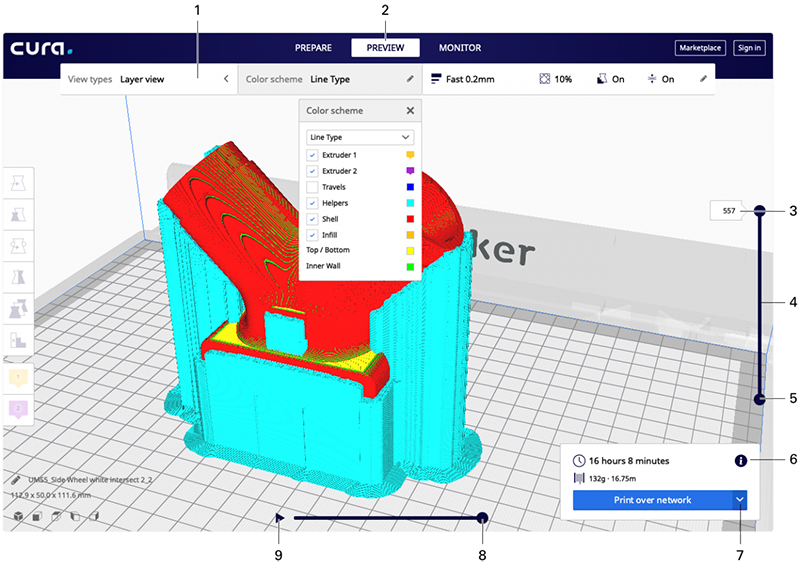Select the Scale tool in left toolbar
The height and width of the screenshot is (566, 800).
19,213
